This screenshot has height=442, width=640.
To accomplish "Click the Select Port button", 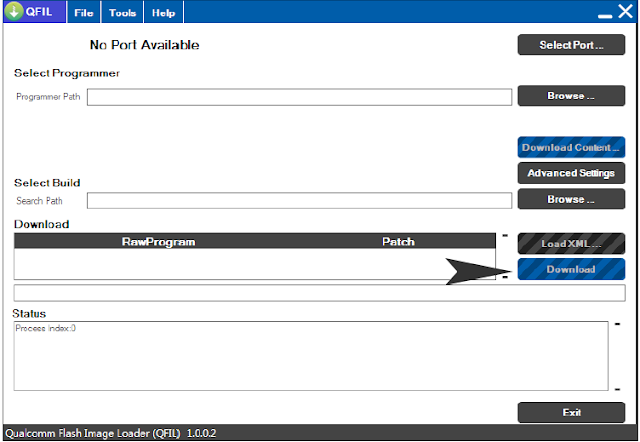I will point(571,44).
